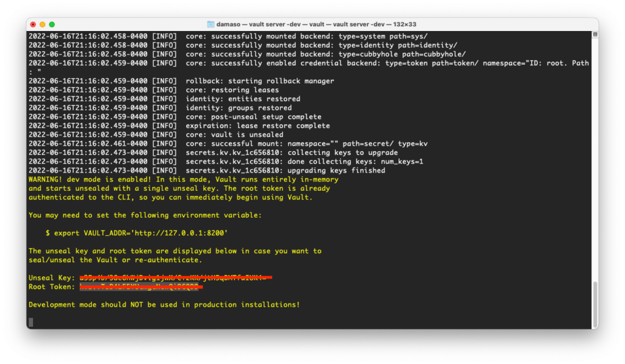This screenshot has width=625, height=364.
Task: Click 'authenticated to the CLI' warning line
Action: point(171,198)
